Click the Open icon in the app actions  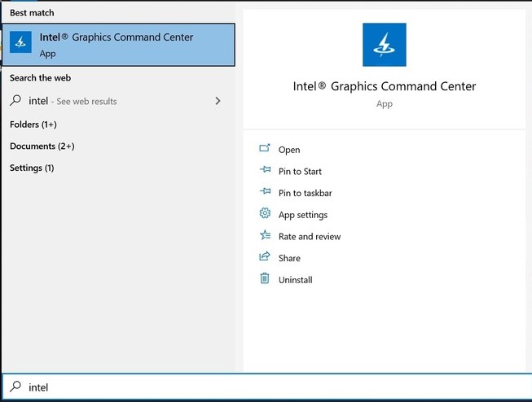(x=264, y=149)
